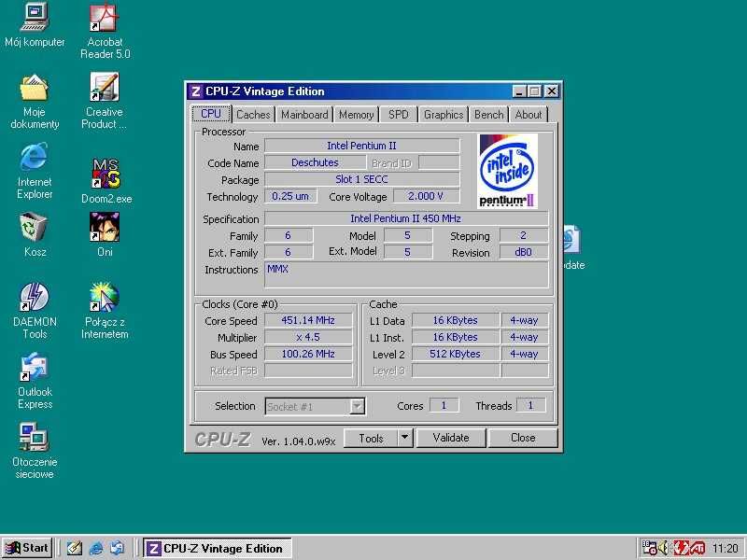Click the taskbar clock showing 11:20

[726, 549]
